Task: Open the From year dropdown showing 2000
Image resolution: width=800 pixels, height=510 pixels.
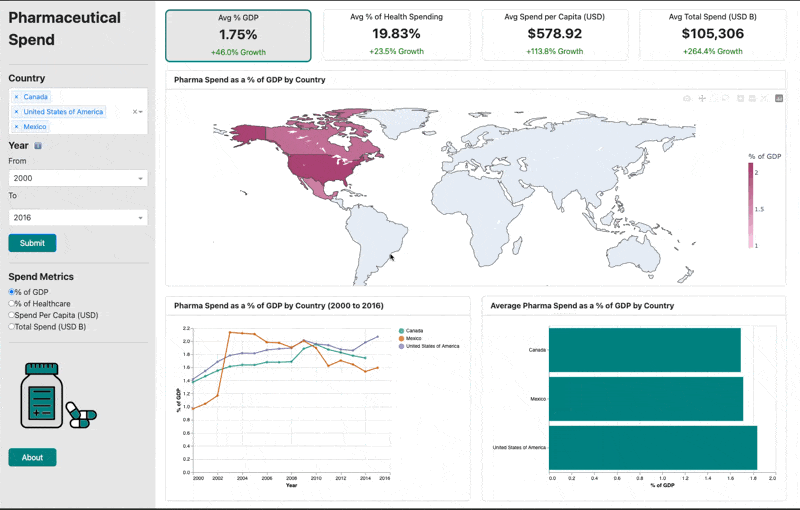Action: click(77, 178)
